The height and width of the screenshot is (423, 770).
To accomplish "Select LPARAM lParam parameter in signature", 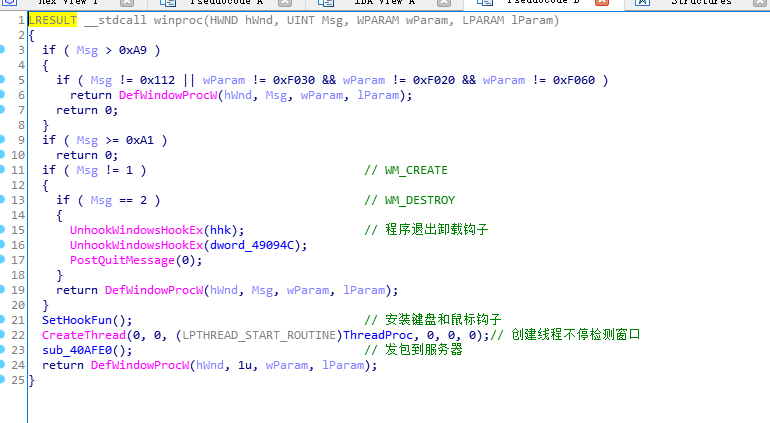I will pyautogui.click(x=507, y=20).
